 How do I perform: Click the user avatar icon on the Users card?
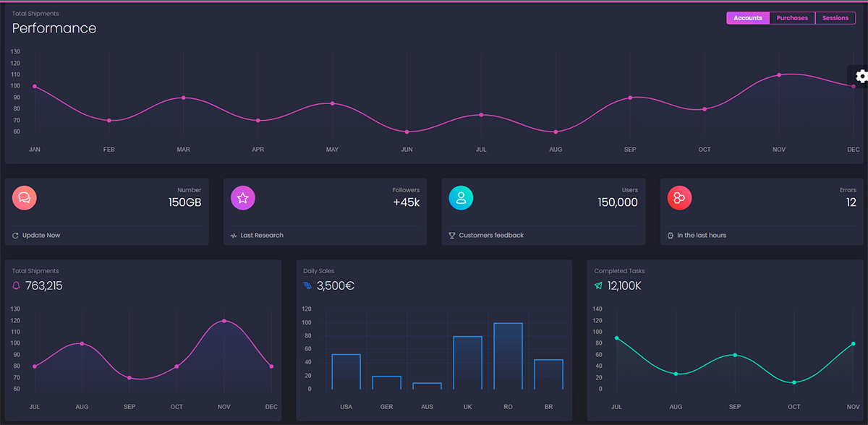pos(461,197)
